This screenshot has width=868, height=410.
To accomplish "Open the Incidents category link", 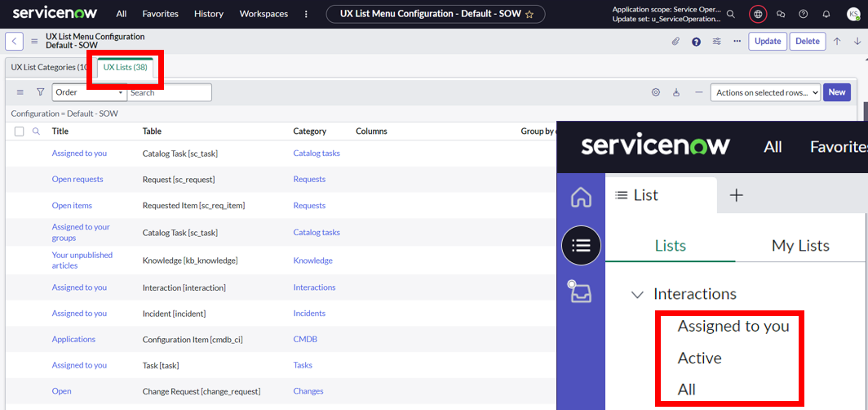I will coord(309,313).
